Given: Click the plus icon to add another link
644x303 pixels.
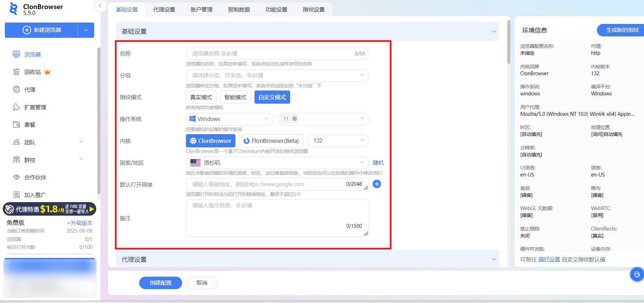Looking at the screenshot, I should (377, 184).
